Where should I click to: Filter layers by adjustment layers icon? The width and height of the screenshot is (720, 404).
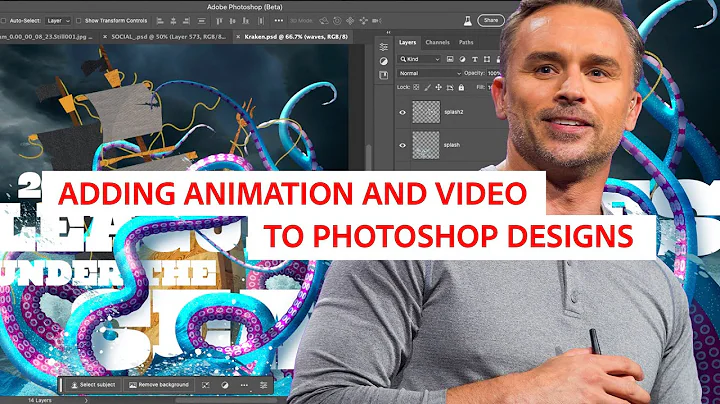(x=462, y=59)
